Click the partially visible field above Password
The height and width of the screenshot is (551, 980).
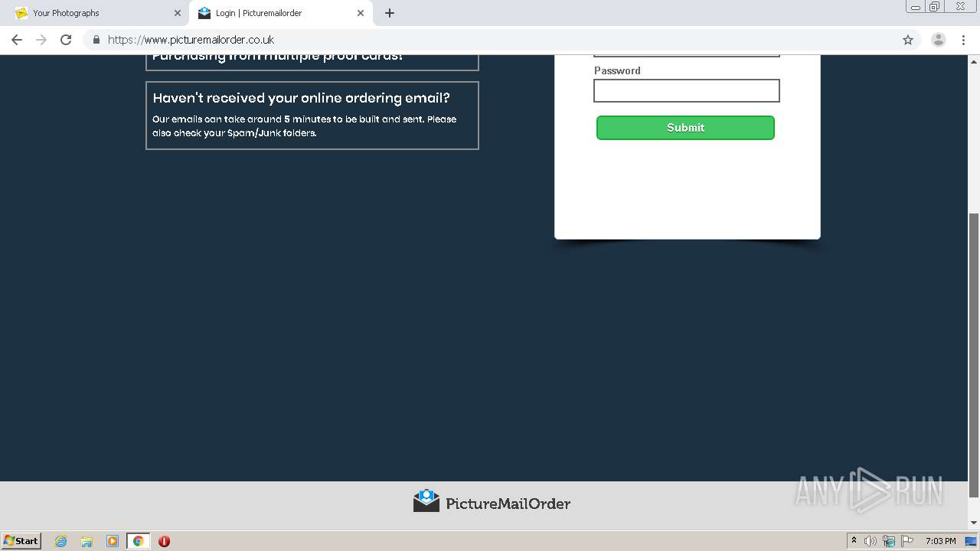click(687, 55)
